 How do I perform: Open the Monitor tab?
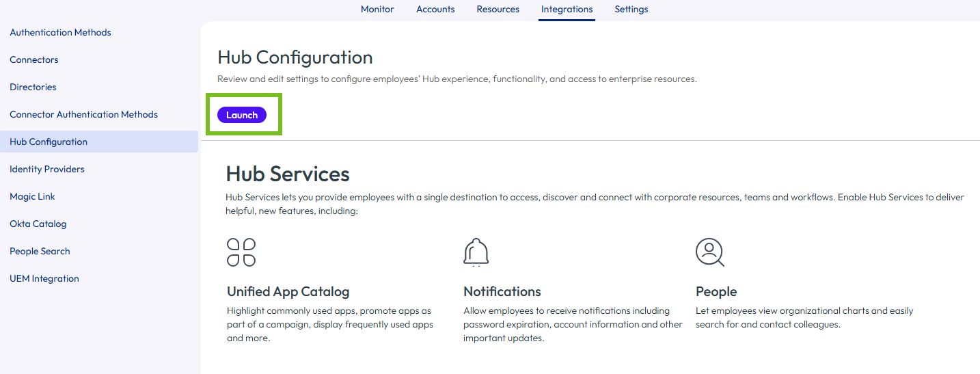pyautogui.click(x=377, y=10)
